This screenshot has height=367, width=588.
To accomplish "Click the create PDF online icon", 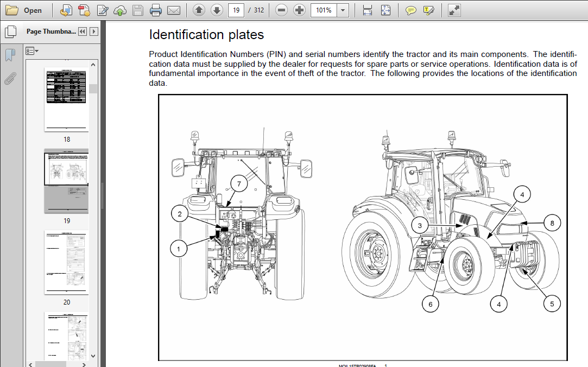I will coord(66,10).
